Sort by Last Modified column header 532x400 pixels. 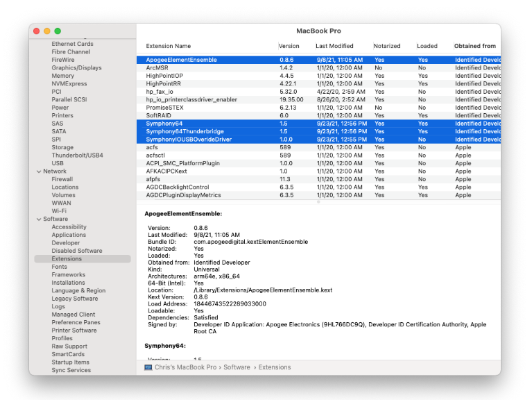pos(334,46)
